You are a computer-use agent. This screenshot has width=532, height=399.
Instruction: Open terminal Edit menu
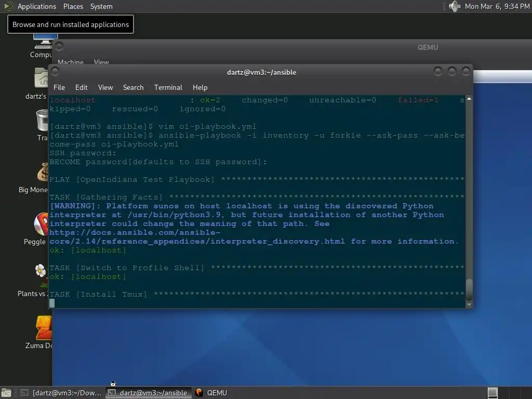pos(82,87)
